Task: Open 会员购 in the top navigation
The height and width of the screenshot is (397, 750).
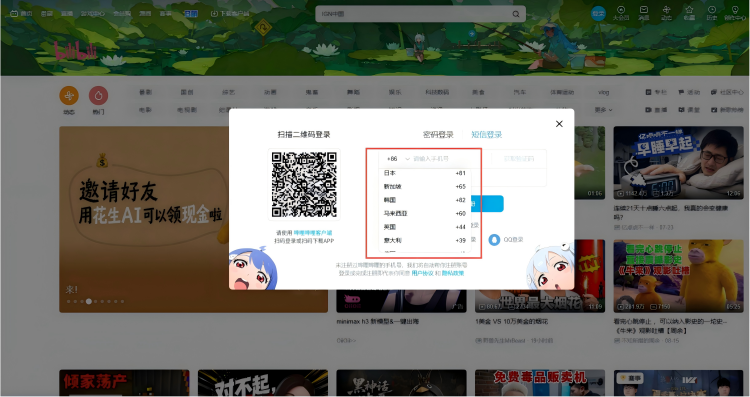Action: [121, 14]
